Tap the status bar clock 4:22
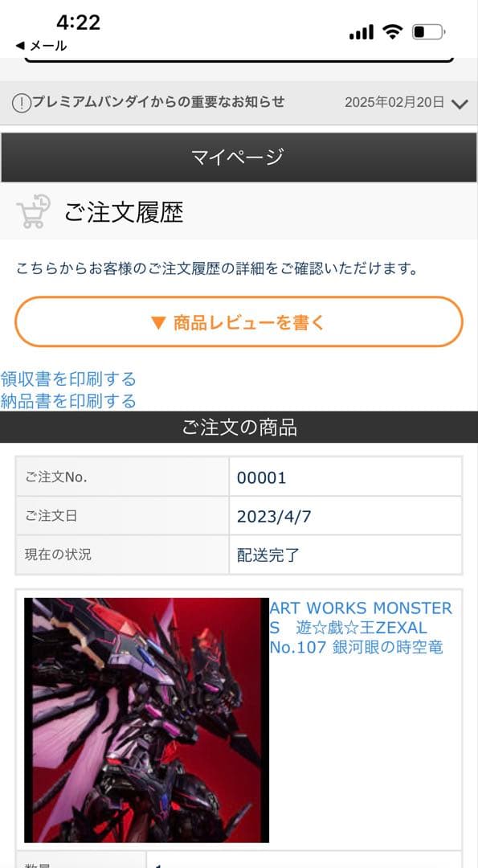 click(78, 23)
